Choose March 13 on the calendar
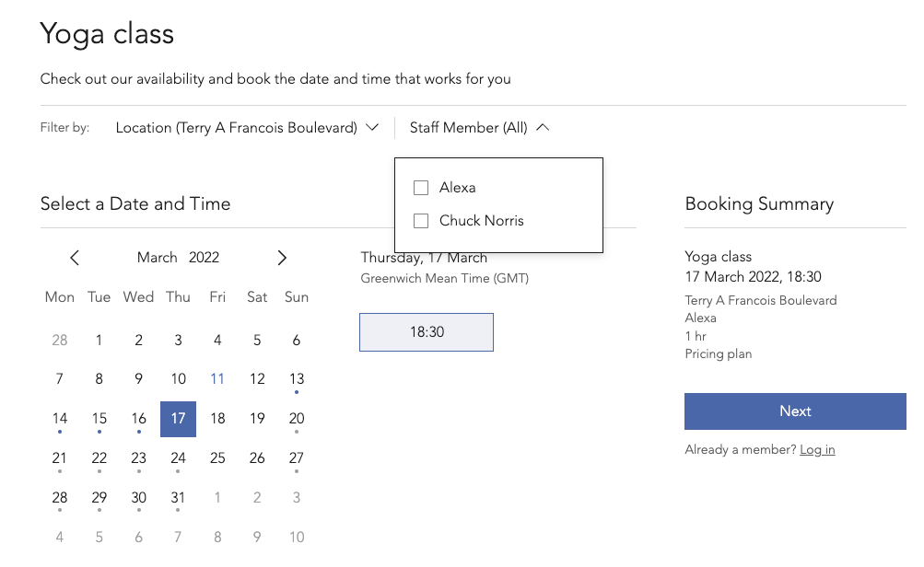 [297, 379]
